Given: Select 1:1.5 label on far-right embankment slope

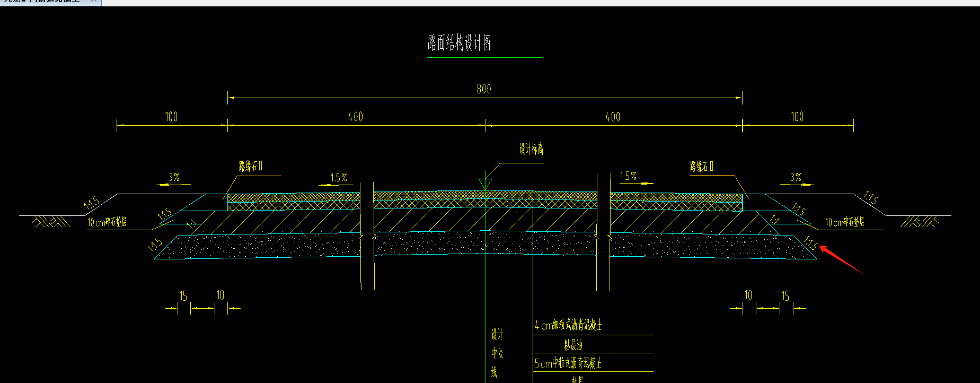Looking at the screenshot, I should point(871,198).
